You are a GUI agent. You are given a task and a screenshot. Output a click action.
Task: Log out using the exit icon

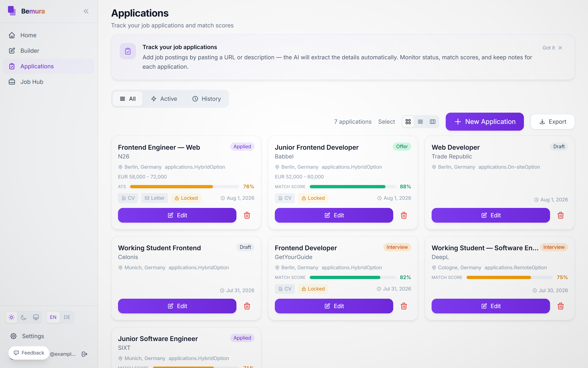point(84,354)
